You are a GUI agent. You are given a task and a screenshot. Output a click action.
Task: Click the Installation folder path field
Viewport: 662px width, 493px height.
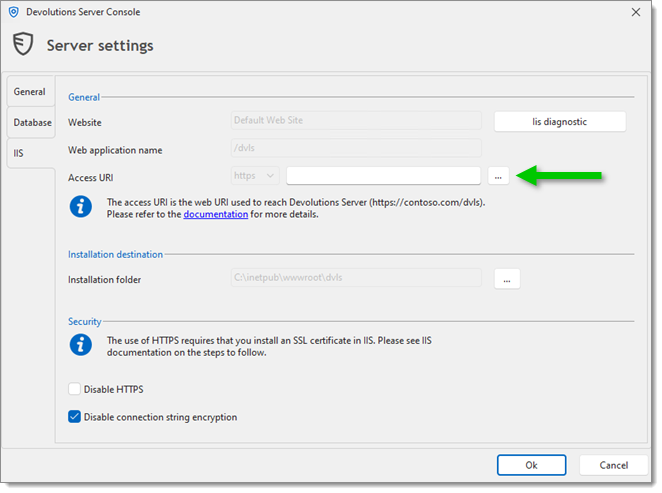(x=356, y=278)
